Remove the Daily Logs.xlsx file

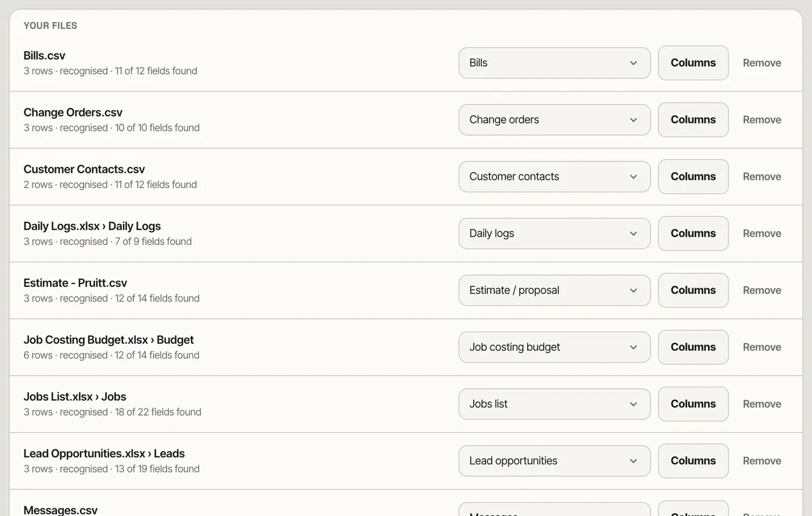[762, 233]
